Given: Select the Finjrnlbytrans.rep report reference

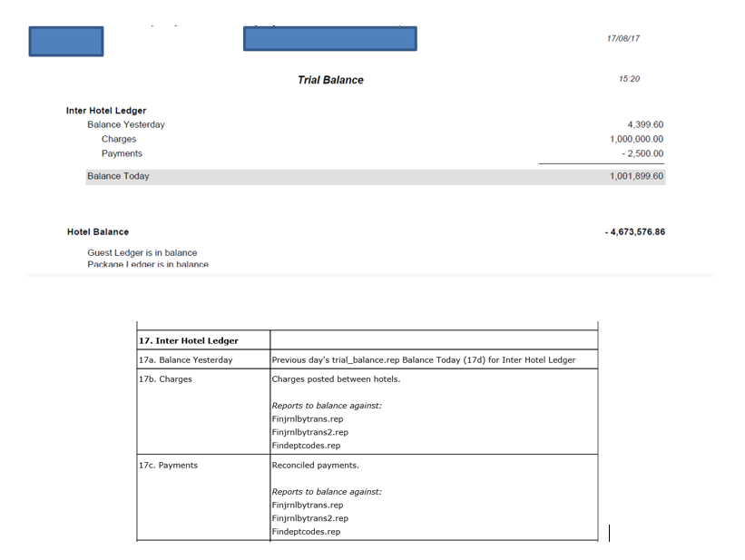Looking at the screenshot, I should [307, 420].
